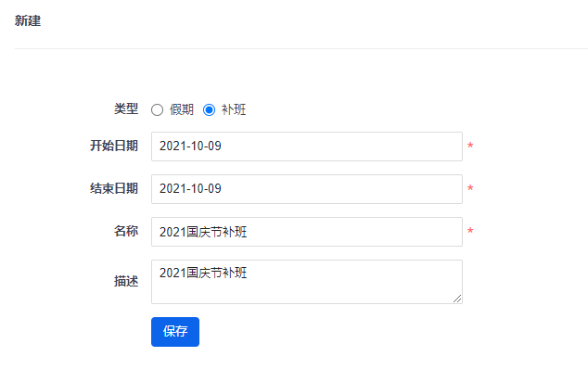Select the 补班 radio button
Viewport: 588px width, 382px height.
pyautogui.click(x=209, y=109)
